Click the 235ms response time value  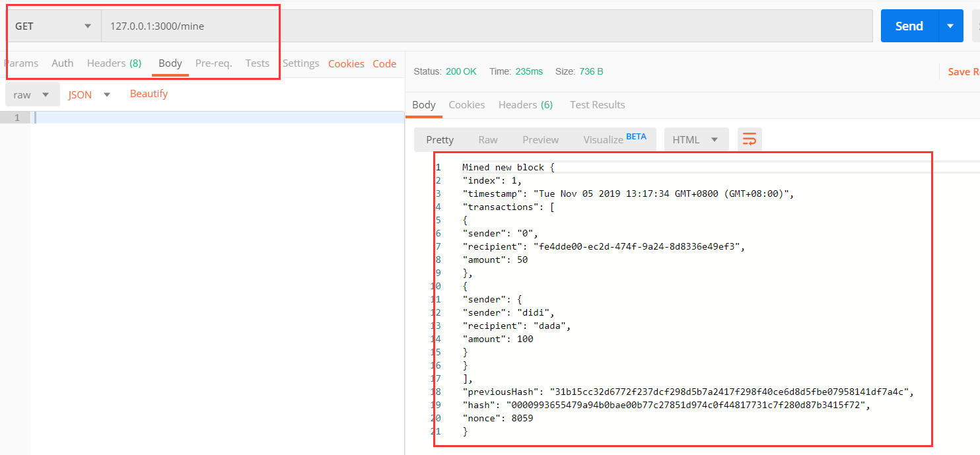click(x=528, y=71)
